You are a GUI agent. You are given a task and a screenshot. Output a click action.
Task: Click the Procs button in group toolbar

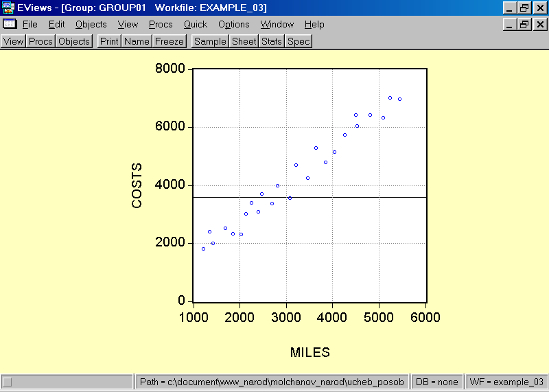coord(40,41)
